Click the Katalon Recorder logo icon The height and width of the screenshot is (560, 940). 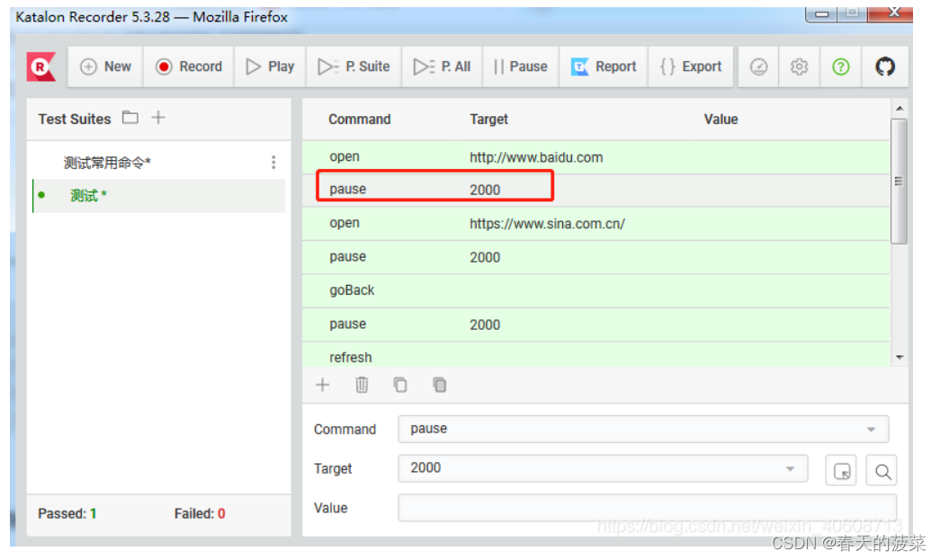point(41,67)
